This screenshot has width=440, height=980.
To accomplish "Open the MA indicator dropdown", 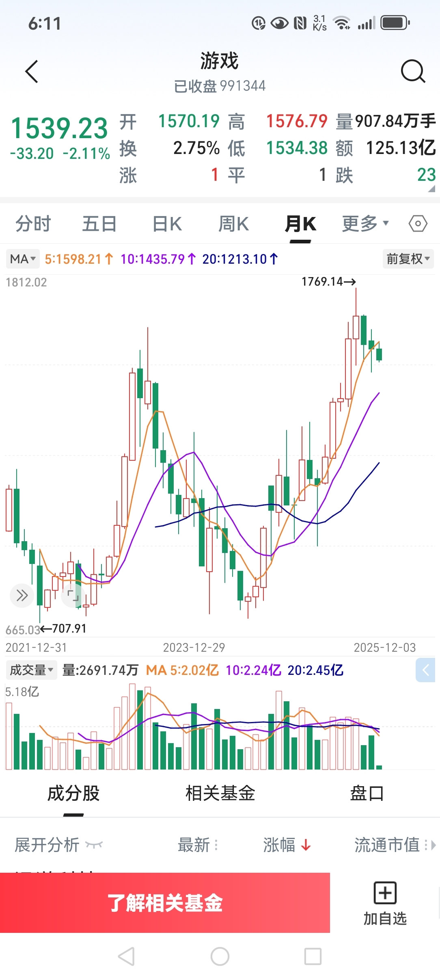I will pos(23,259).
